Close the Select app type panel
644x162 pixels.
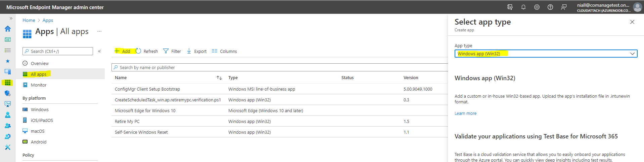coord(632,22)
